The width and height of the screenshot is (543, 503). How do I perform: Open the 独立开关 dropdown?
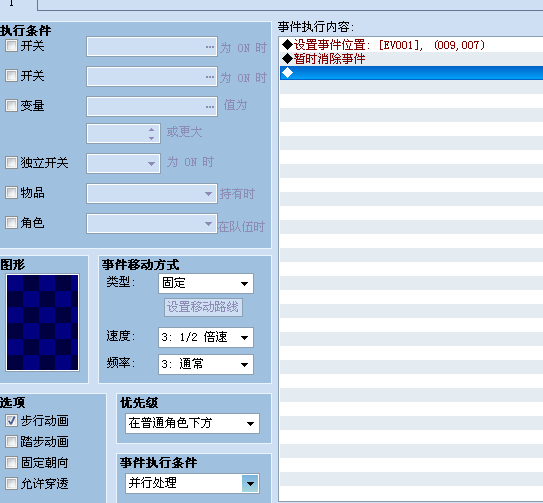[123, 163]
